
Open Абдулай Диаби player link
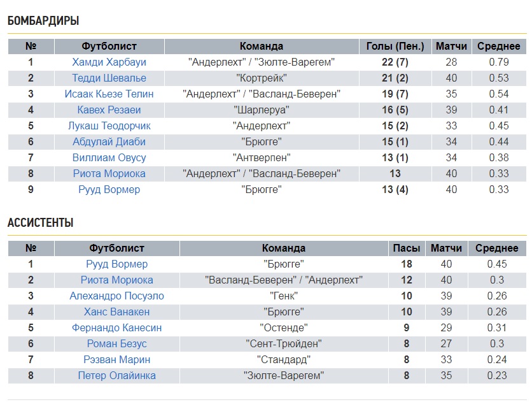tap(109, 141)
